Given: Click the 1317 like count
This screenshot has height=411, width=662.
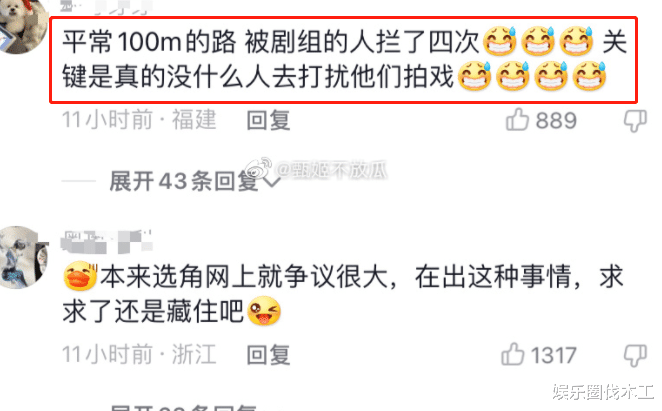Looking at the screenshot, I should pyautogui.click(x=553, y=355).
